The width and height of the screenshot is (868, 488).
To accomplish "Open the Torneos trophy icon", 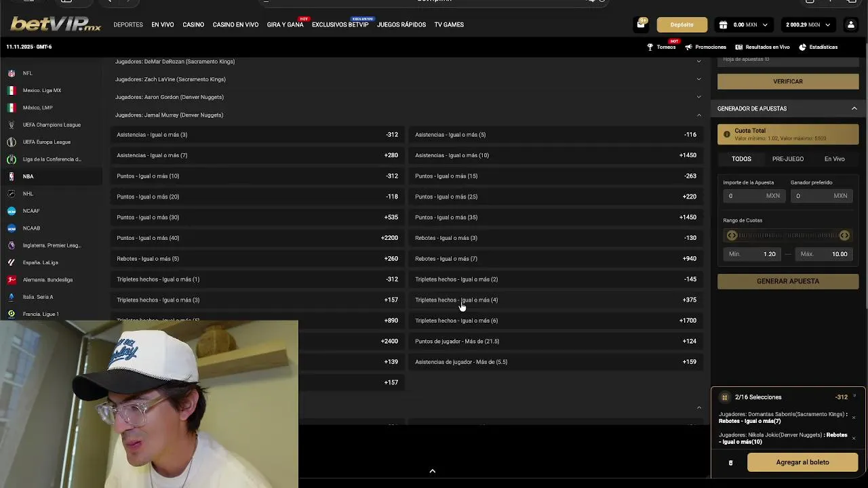I will [650, 47].
